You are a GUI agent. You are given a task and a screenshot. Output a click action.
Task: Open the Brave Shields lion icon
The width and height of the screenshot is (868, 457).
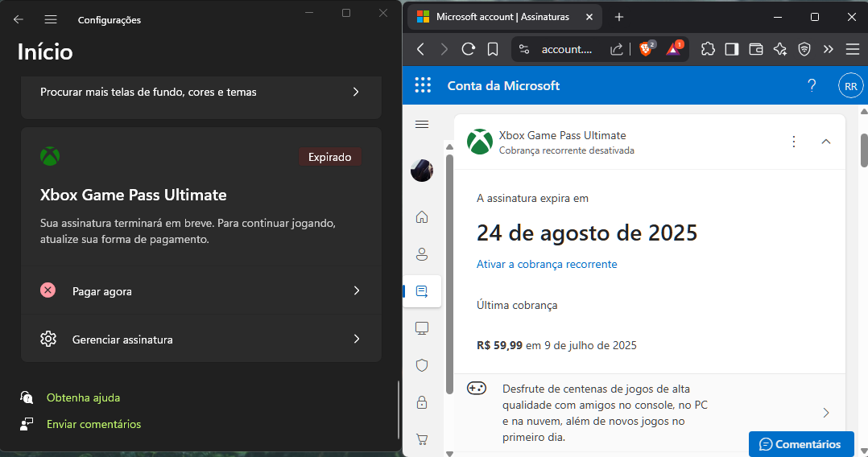click(647, 49)
